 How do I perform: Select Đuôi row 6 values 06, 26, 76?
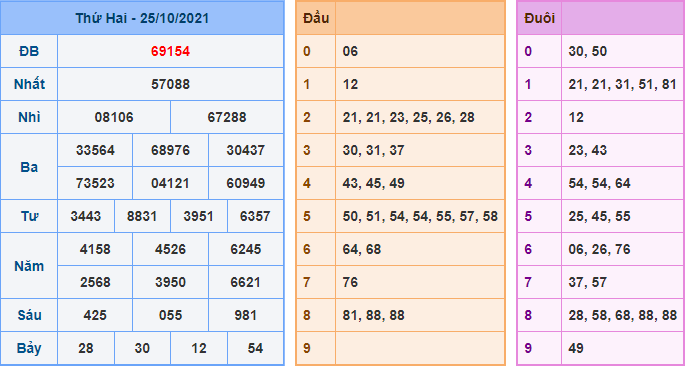pyautogui.click(x=600, y=249)
